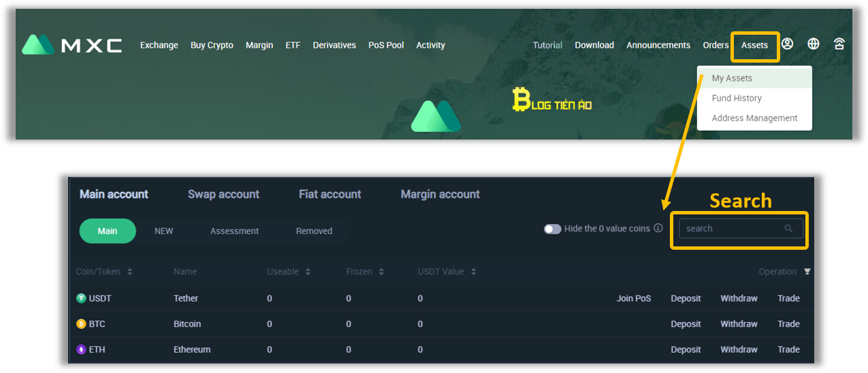Go to Buy Crypto
The image size is (868, 373).
tap(212, 45)
